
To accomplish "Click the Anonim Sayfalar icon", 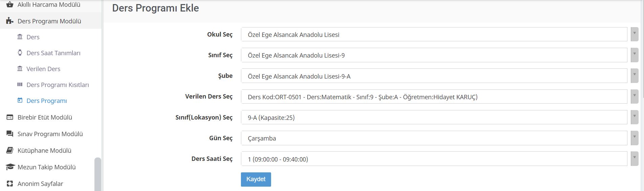I will click(x=10, y=184).
